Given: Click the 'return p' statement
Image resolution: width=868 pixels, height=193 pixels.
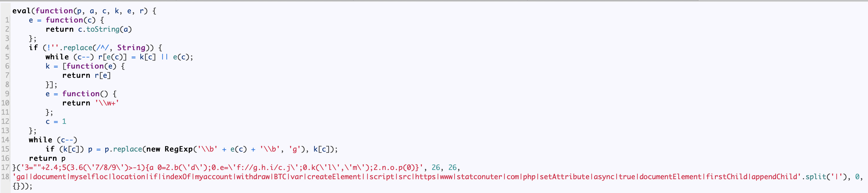Looking at the screenshot, I should click(x=47, y=158).
